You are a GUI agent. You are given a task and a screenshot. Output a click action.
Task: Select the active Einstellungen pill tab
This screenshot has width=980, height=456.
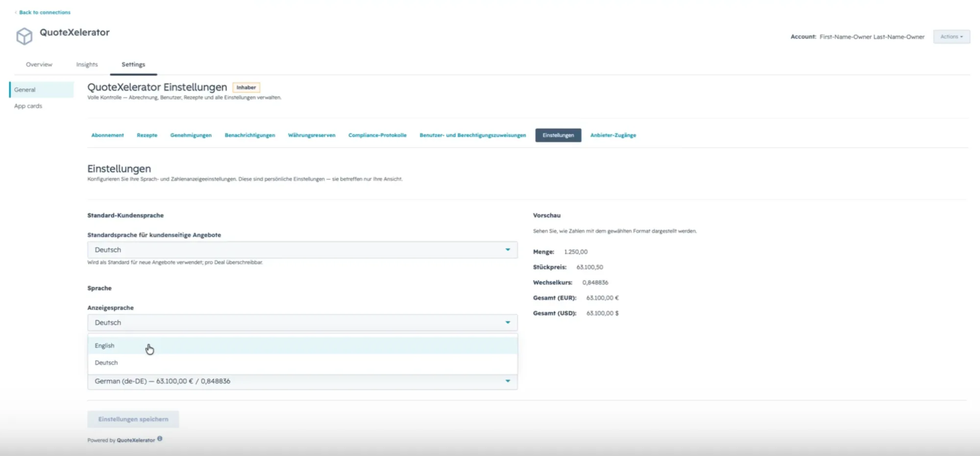pos(558,135)
